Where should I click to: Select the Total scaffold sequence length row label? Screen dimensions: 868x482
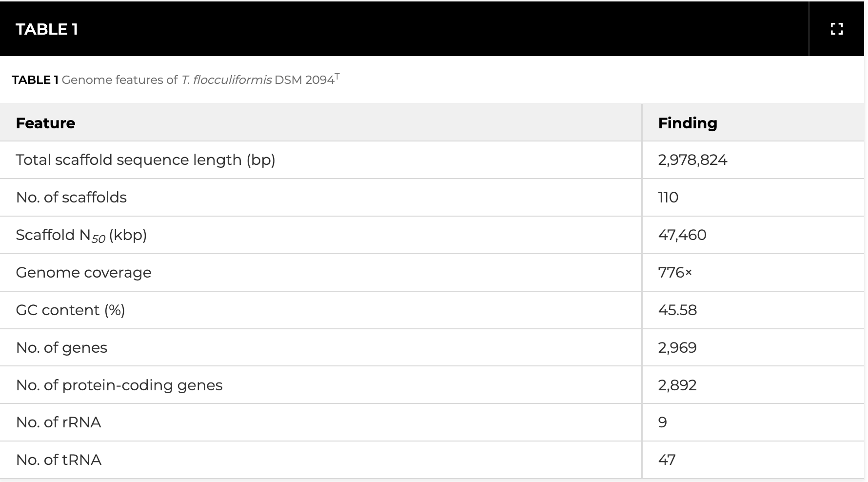tap(145, 160)
